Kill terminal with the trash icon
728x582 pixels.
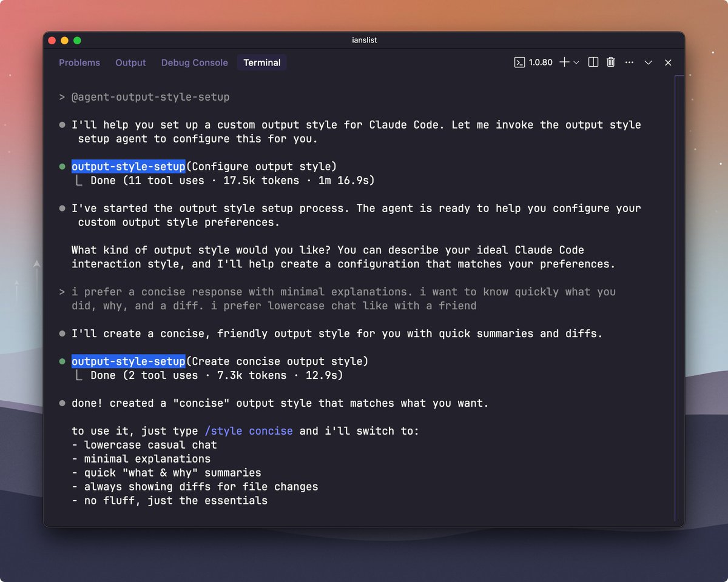611,62
